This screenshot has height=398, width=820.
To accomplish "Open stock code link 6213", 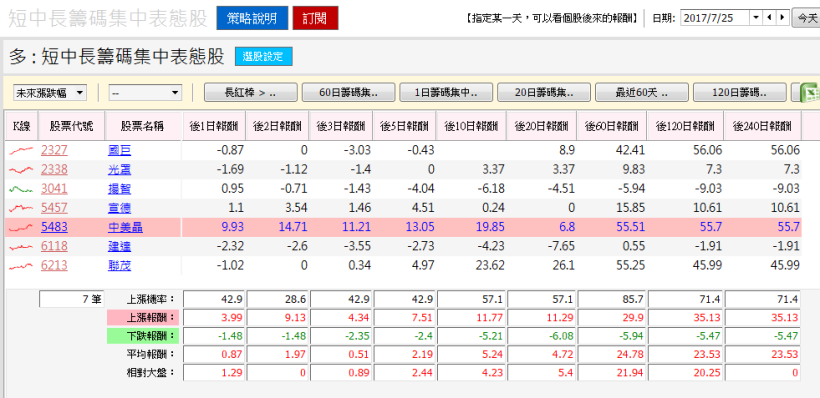I will (54, 266).
